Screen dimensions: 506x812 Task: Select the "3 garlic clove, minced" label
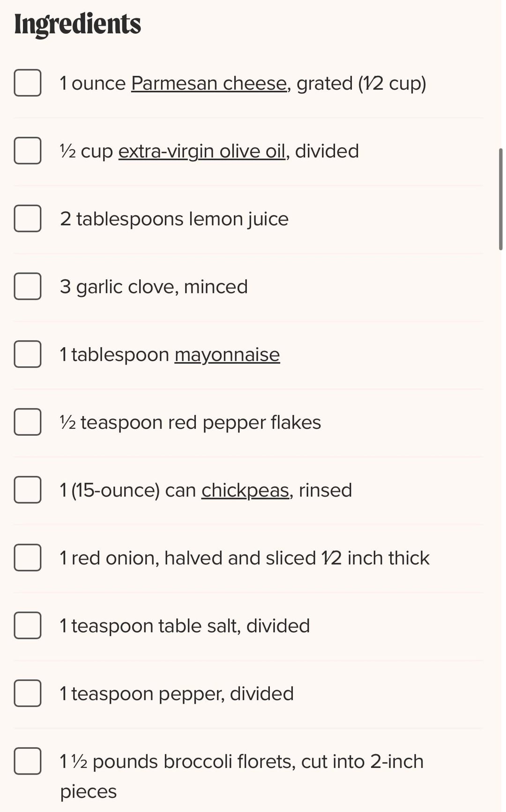tap(154, 287)
